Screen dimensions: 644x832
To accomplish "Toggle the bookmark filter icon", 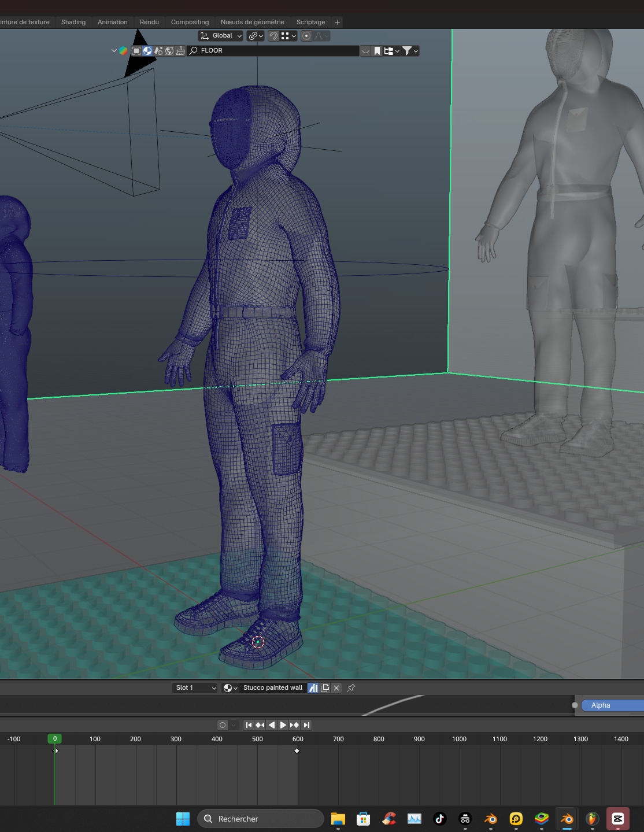I will coord(377,51).
